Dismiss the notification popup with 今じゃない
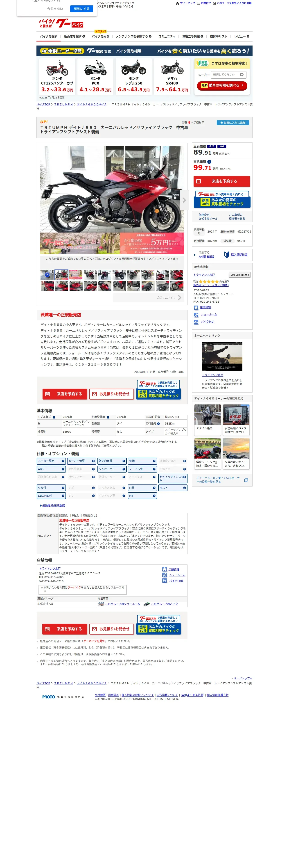289x868 pixels. (x=55, y=9)
